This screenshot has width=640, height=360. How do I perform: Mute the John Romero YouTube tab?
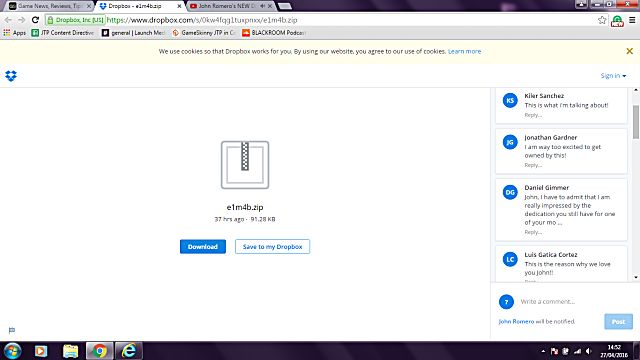(262, 6)
